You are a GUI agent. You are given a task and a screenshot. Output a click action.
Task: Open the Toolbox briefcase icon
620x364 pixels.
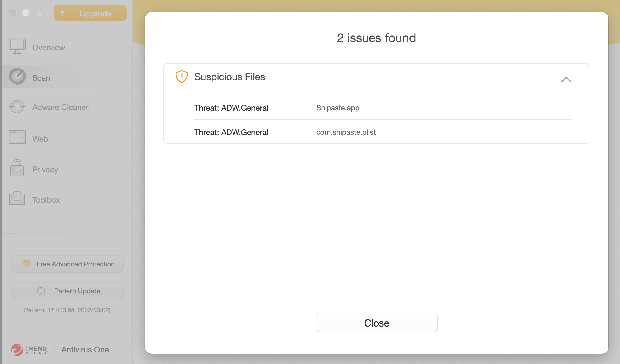point(17,198)
